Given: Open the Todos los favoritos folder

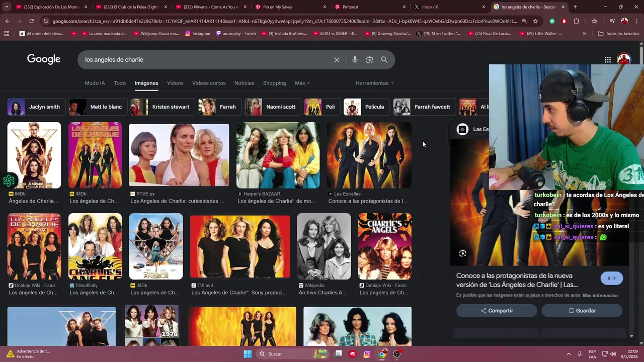Looking at the screenshot, I should [x=618, y=34].
